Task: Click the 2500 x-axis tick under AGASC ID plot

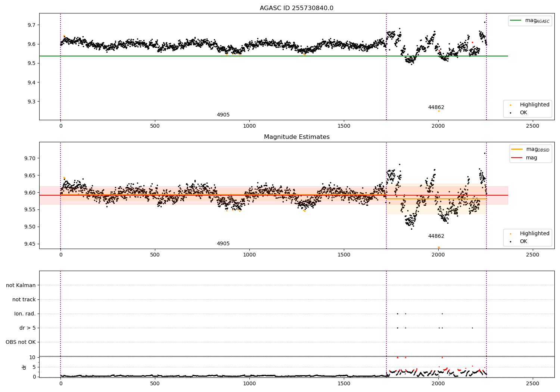Action: click(x=532, y=126)
